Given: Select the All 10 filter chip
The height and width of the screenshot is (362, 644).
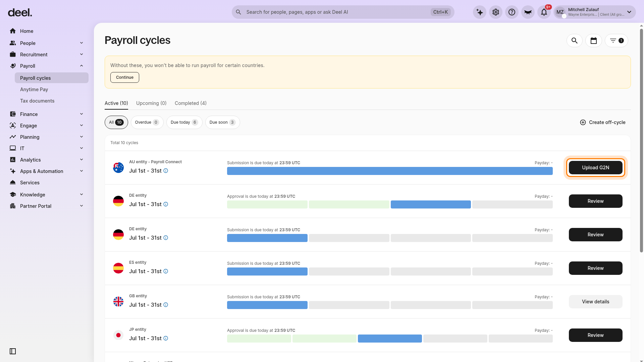Looking at the screenshot, I should pos(116,122).
